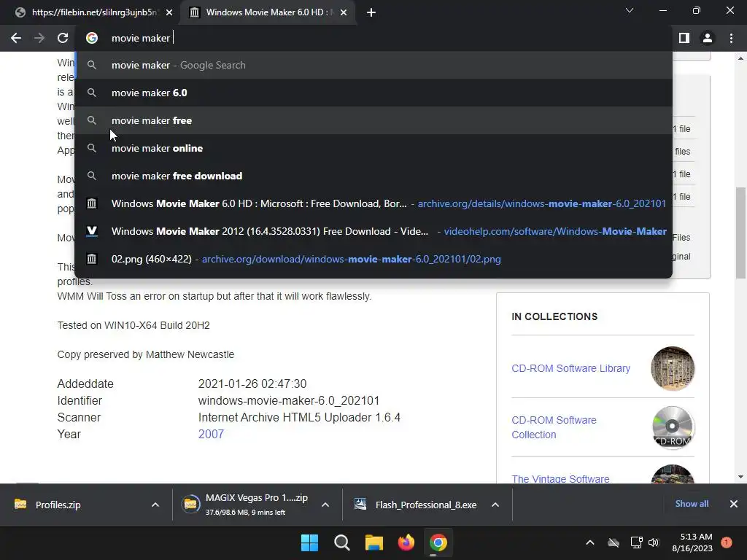Click the page vertical scrollbar thumb

[x=740, y=233]
